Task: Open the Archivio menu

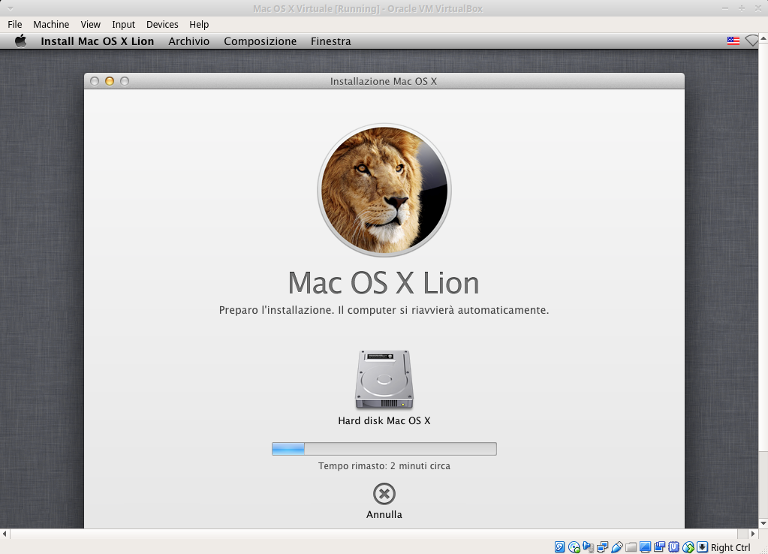Action: 189,41
